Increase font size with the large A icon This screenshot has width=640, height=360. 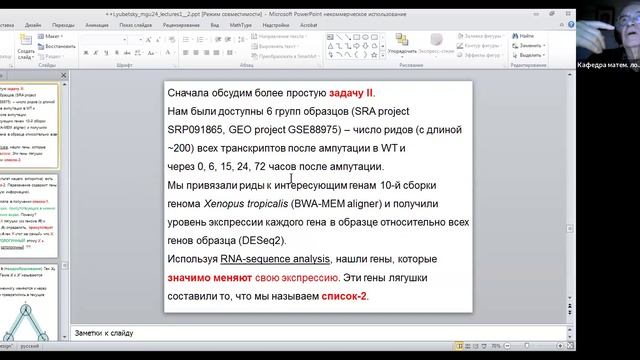148,40
